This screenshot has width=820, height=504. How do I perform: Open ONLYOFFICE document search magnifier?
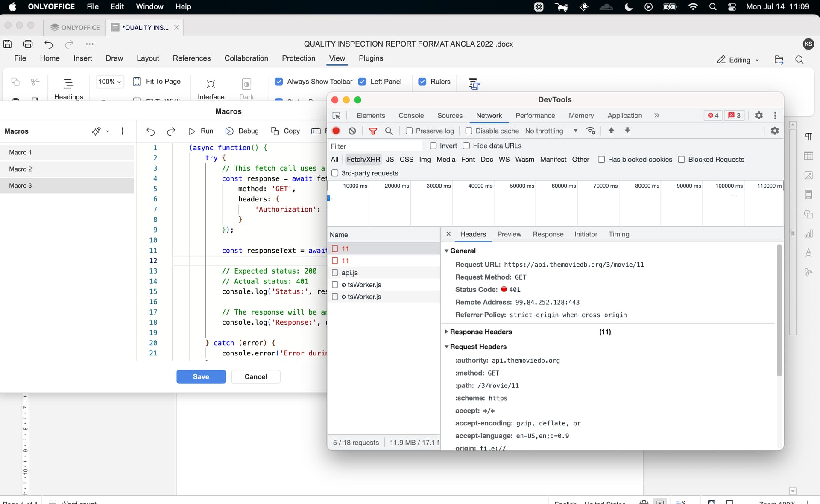[x=799, y=60]
